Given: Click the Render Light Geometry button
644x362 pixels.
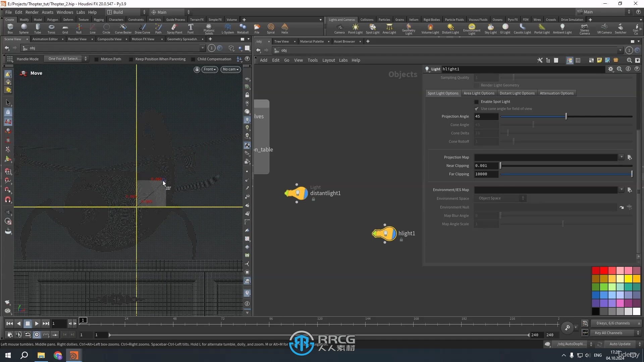Looking at the screenshot, I should coord(476,85).
